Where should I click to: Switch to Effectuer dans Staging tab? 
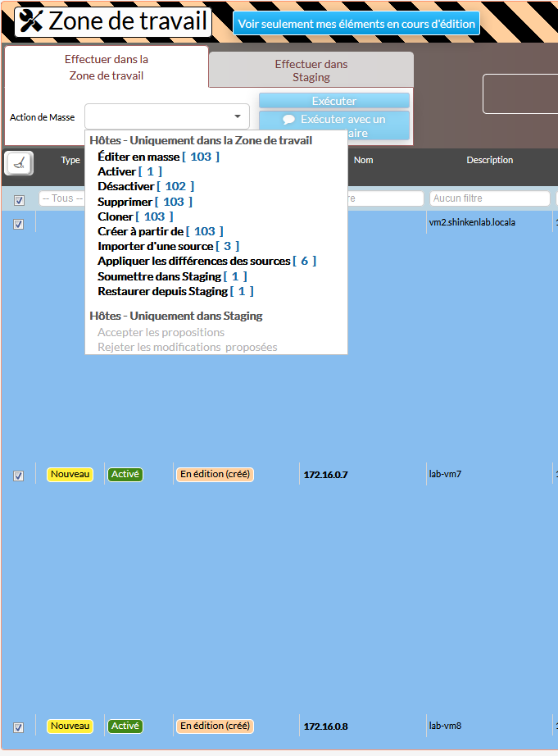(x=311, y=71)
